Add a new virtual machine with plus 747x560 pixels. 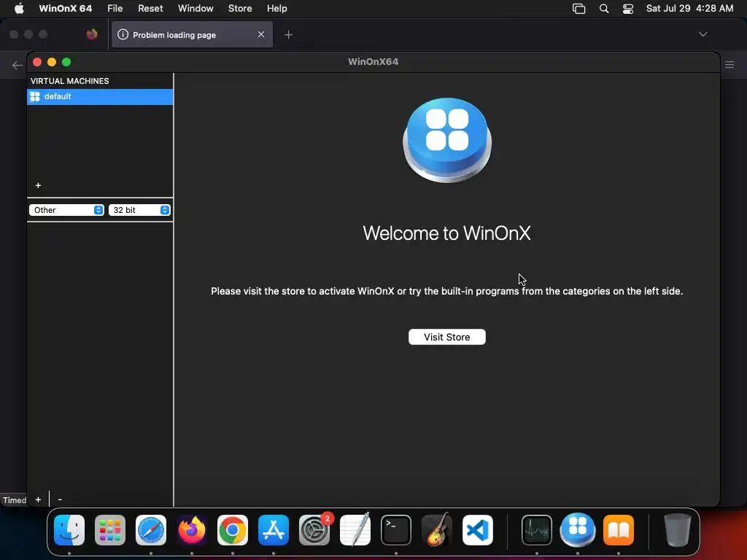point(38,185)
